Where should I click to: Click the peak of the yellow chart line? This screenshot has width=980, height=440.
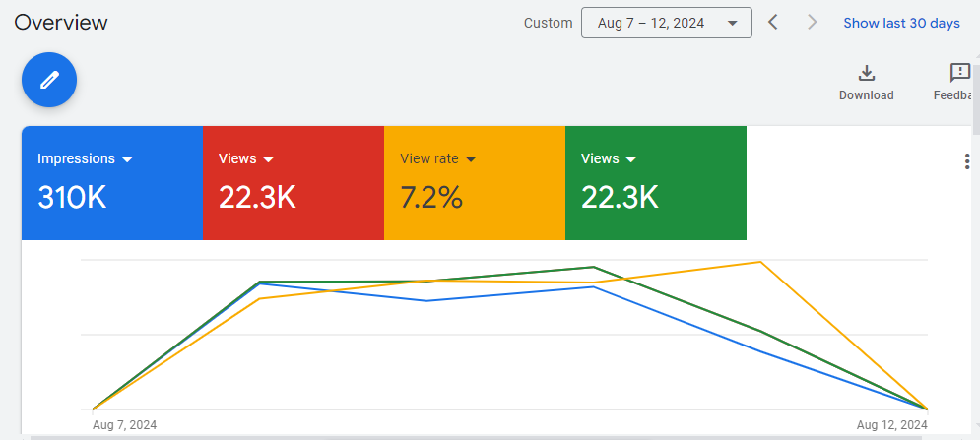(759, 262)
